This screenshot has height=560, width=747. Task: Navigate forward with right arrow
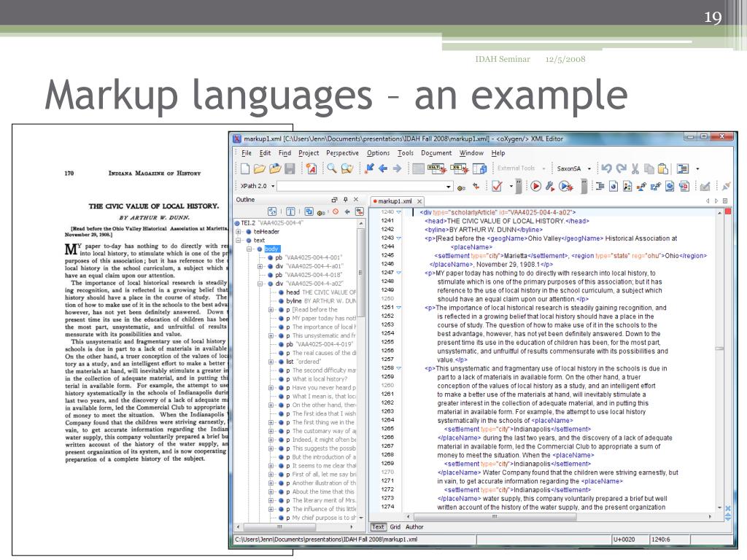tap(397, 168)
